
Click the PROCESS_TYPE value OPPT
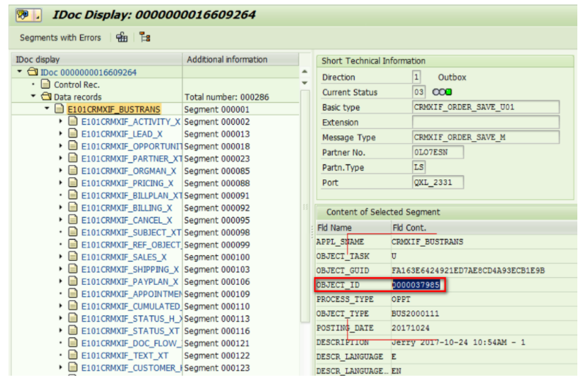pyautogui.click(x=401, y=299)
